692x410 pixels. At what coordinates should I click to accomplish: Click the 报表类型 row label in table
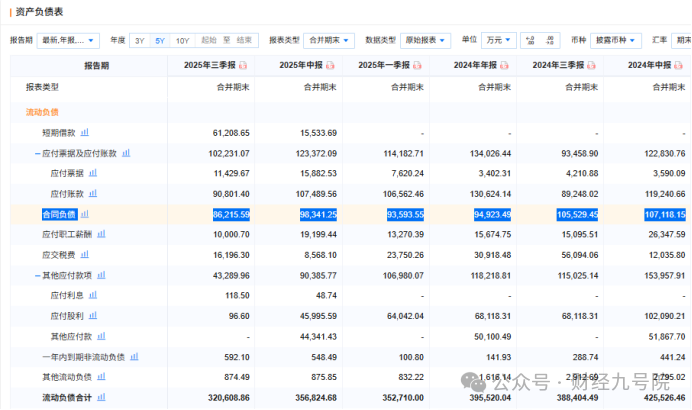pos(42,87)
